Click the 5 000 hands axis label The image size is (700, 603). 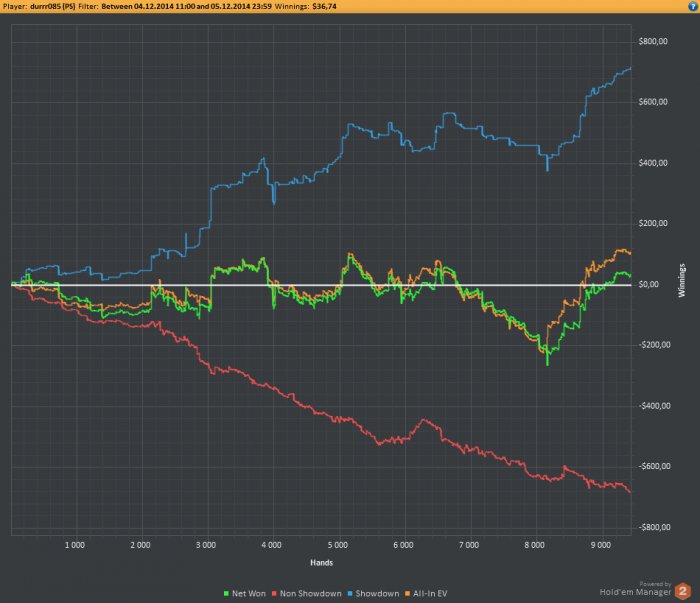[338, 545]
